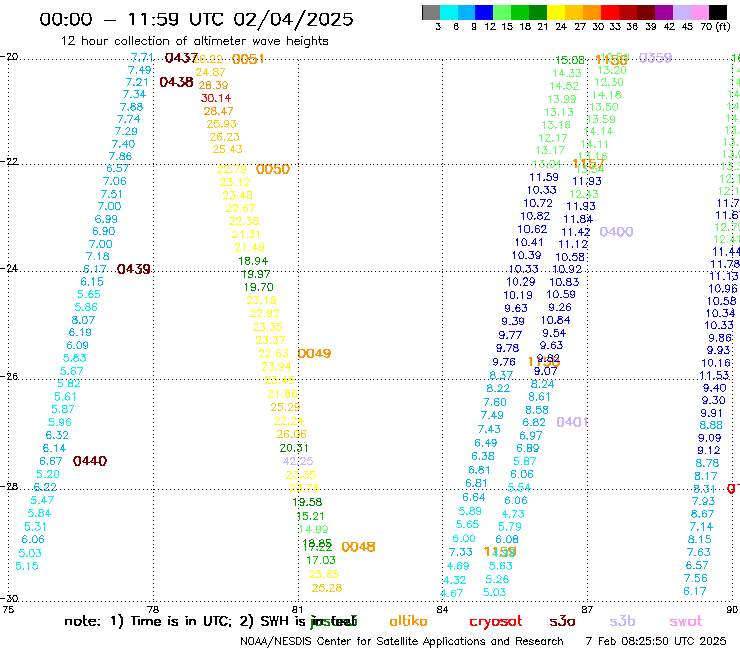
Task: Click the altika timestamp 0048
Action: click(358, 547)
